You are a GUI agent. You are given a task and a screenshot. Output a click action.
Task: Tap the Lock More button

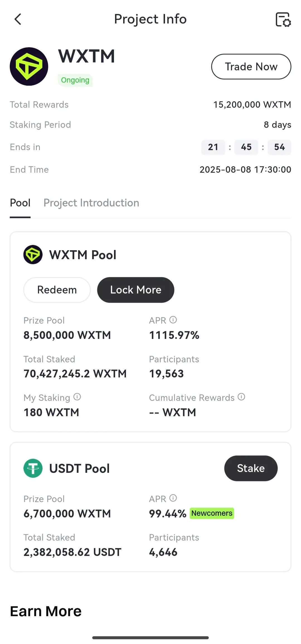point(136,290)
